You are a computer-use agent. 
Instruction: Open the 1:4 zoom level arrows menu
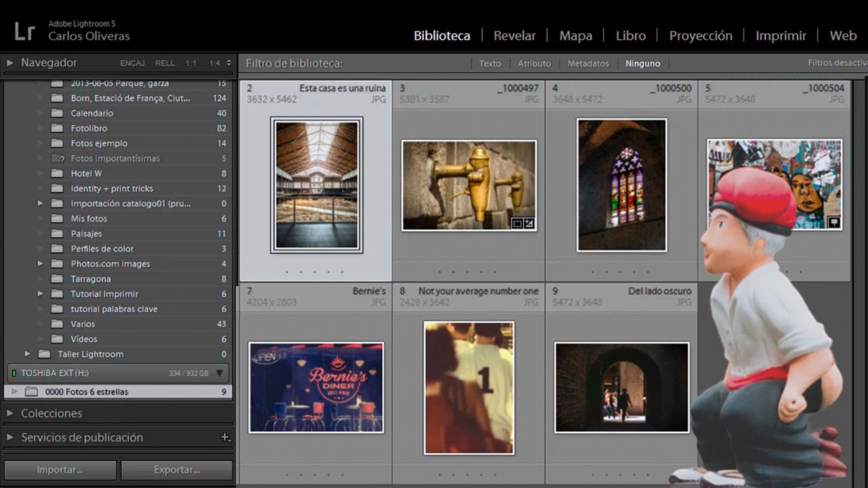[x=229, y=63]
